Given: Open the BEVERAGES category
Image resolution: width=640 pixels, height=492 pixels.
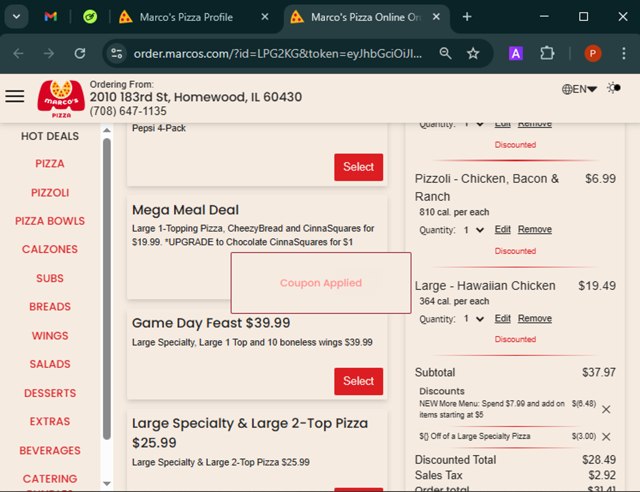Looking at the screenshot, I should click(x=50, y=450).
